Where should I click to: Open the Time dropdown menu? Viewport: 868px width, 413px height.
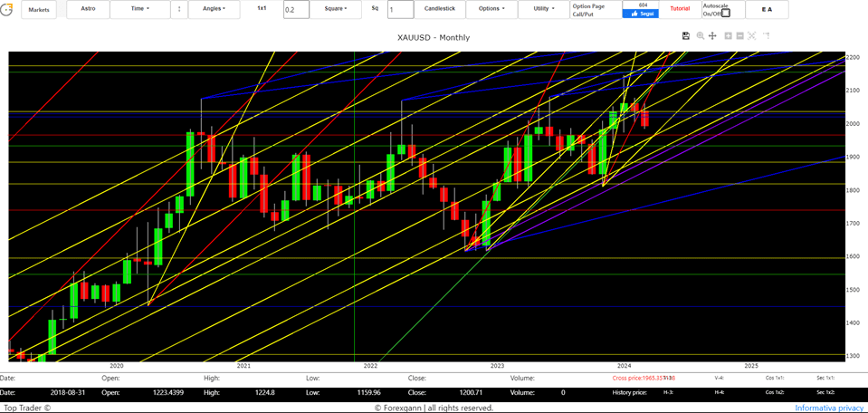coord(140,9)
